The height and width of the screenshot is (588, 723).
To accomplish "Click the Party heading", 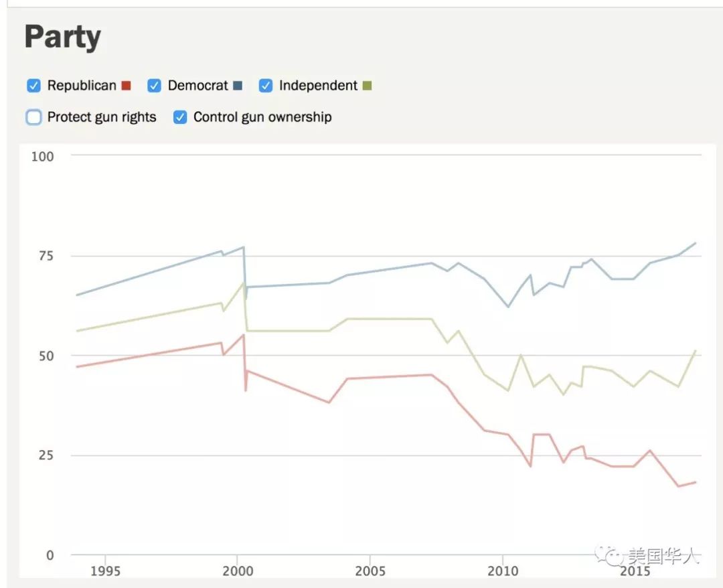I will point(63,38).
